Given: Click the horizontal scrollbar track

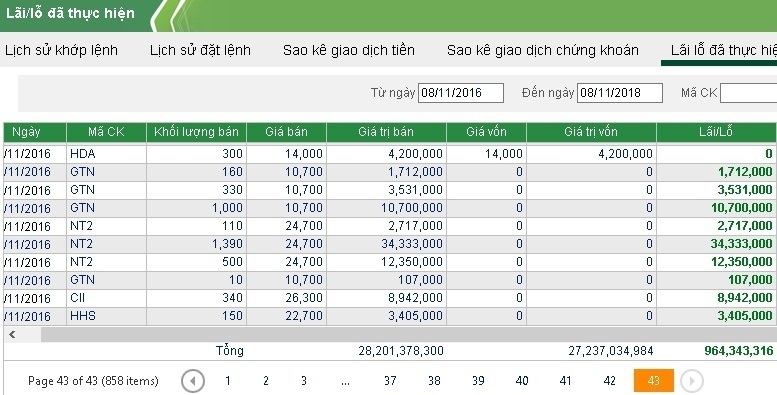Looking at the screenshot, I should [x=409, y=335].
